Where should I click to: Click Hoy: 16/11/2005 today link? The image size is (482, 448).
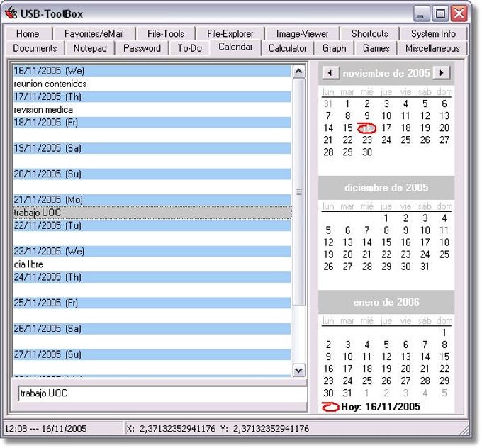pos(381,407)
